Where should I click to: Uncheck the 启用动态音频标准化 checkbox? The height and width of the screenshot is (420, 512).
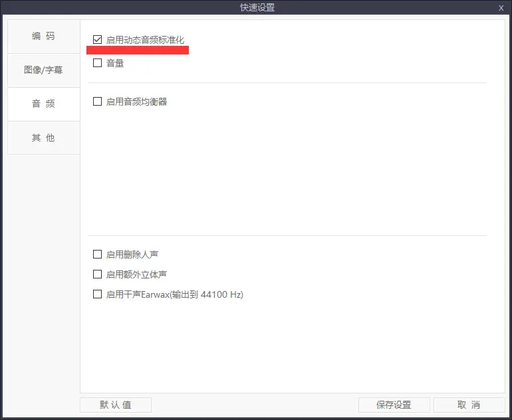pos(98,40)
